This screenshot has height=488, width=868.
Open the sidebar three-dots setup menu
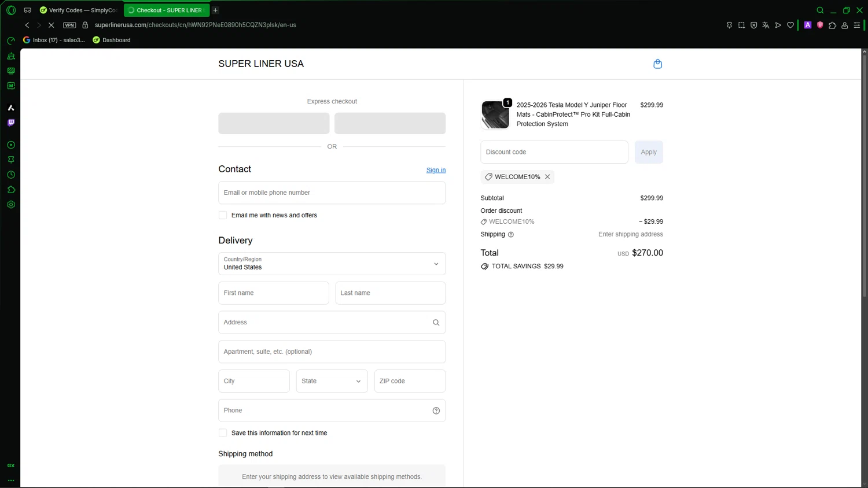[x=11, y=480]
